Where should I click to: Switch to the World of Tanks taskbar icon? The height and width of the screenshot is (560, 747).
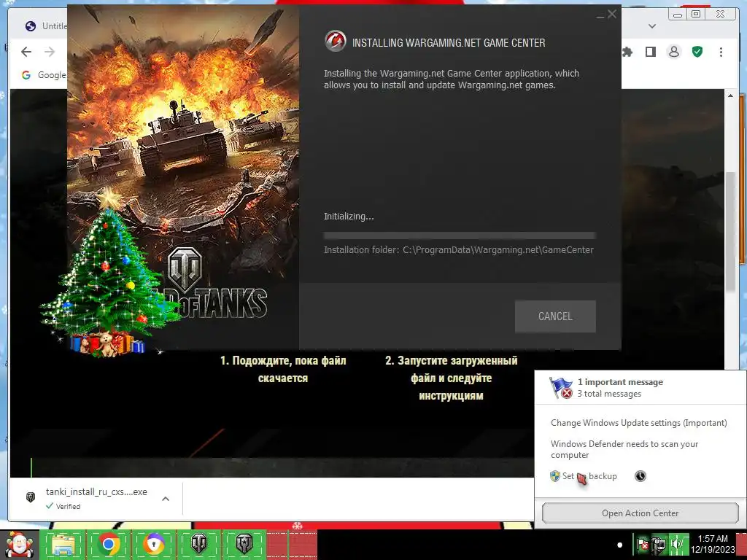click(x=199, y=544)
